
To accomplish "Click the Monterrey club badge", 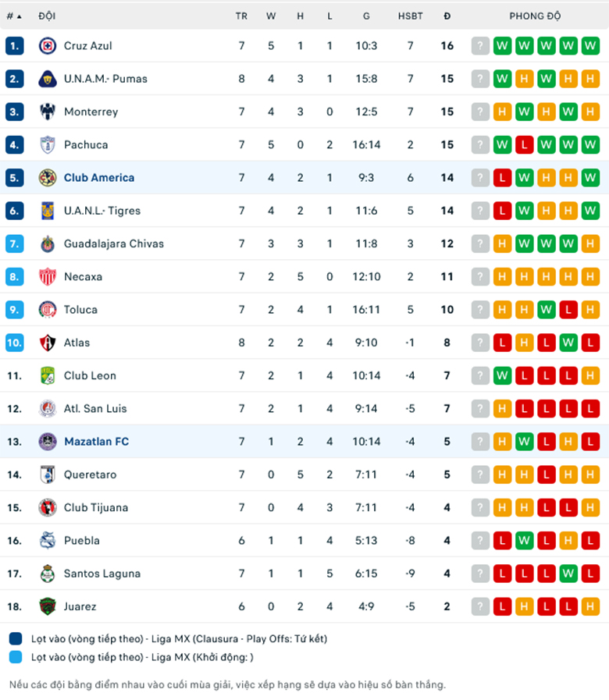I will [x=47, y=112].
